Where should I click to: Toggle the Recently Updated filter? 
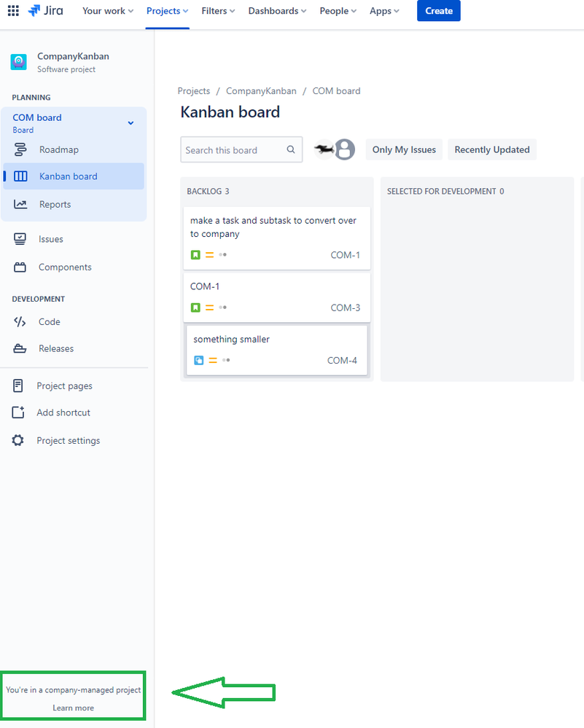coord(492,149)
